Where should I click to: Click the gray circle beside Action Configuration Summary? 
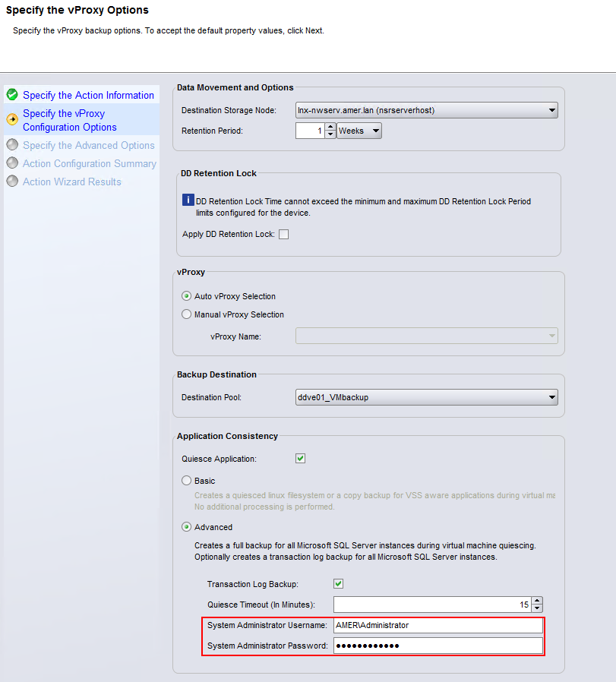(14, 163)
